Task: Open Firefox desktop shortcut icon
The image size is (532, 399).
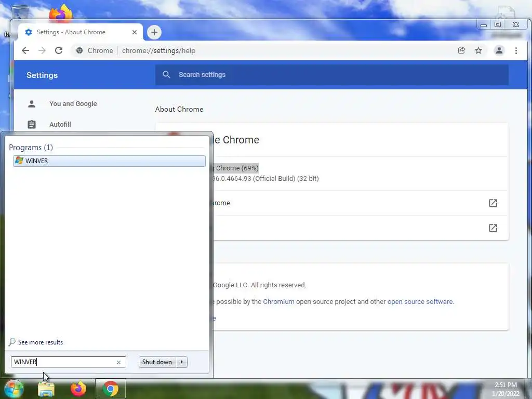Action: (x=61, y=13)
